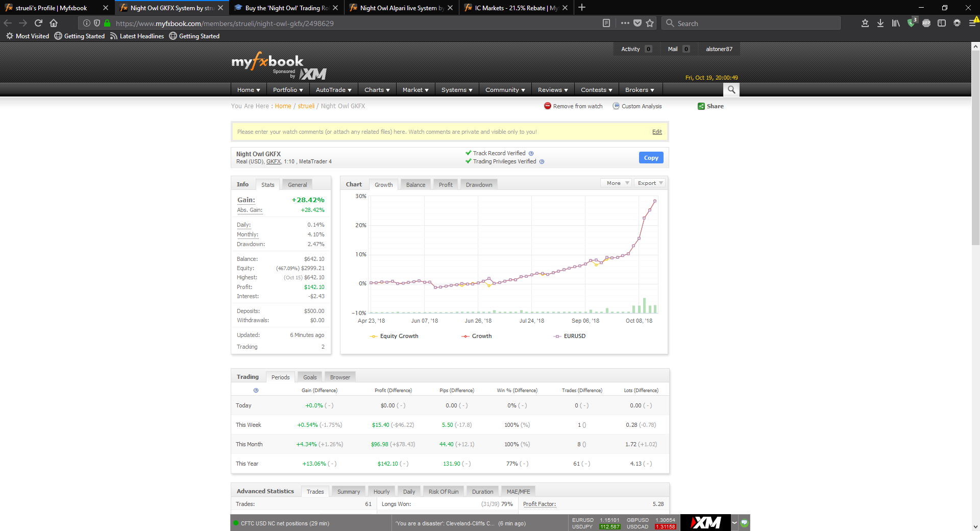Save page to Pocket icon
This screenshot has height=531, width=980.
(x=638, y=23)
